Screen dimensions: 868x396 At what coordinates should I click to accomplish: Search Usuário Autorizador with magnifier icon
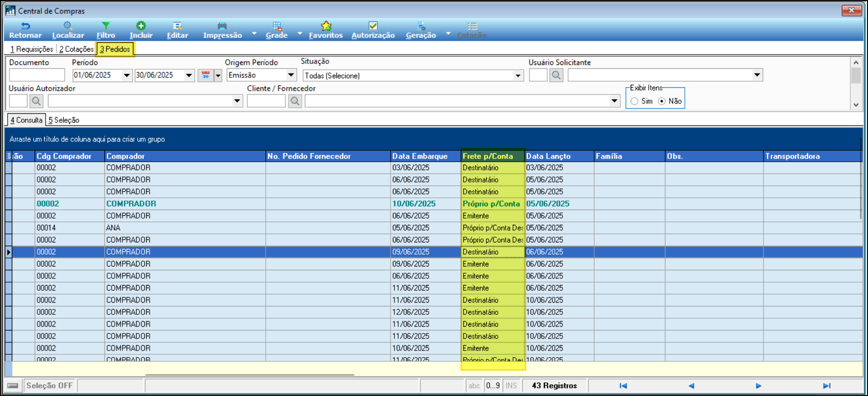point(36,101)
